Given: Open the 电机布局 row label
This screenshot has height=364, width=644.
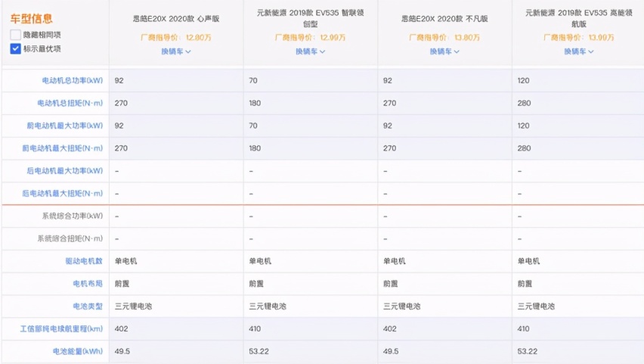Looking at the screenshot, I should (88, 284).
